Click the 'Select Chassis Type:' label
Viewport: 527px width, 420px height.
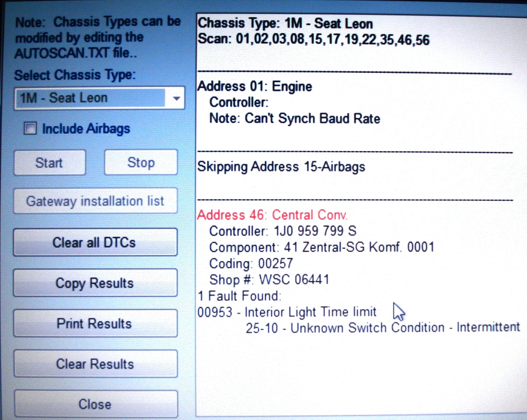[75, 75]
